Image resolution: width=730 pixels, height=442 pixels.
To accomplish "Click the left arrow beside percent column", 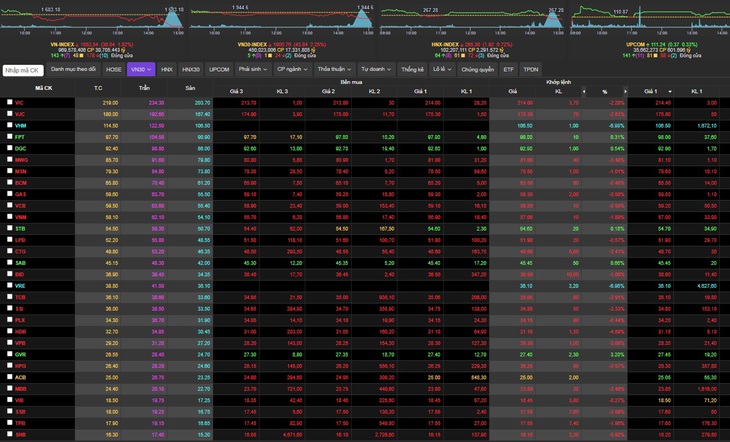I will click(x=584, y=91).
